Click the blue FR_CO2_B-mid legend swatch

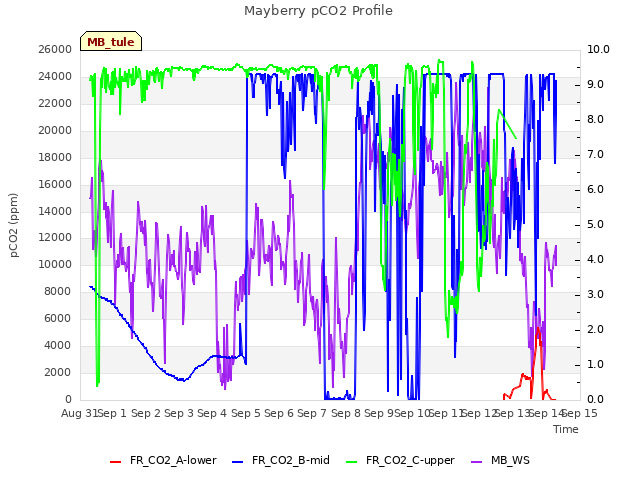point(237,462)
